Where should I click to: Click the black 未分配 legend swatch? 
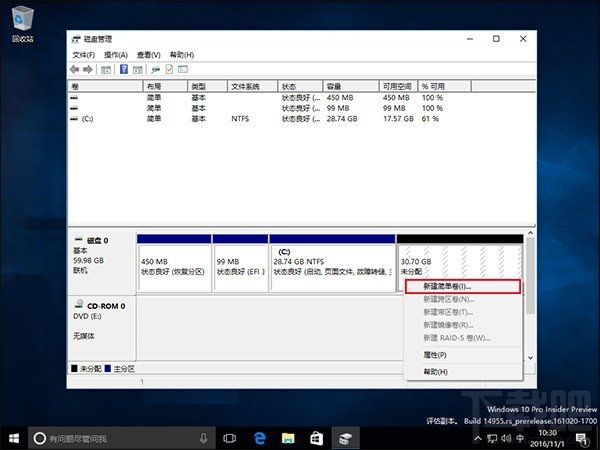pos(74,368)
